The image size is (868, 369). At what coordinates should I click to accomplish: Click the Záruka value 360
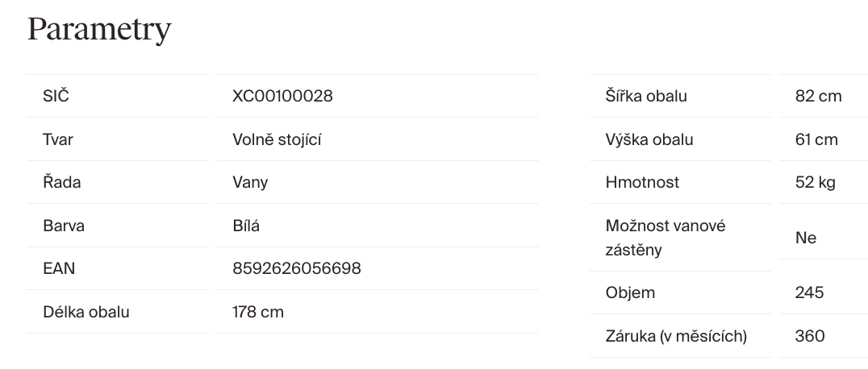810,336
